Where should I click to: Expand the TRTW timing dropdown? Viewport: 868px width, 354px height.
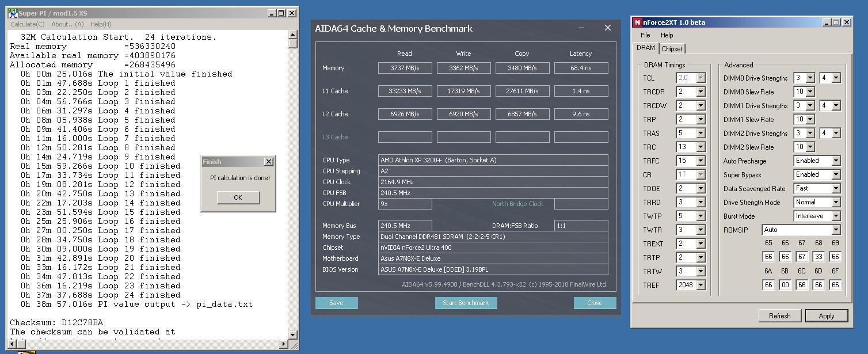[701, 271]
